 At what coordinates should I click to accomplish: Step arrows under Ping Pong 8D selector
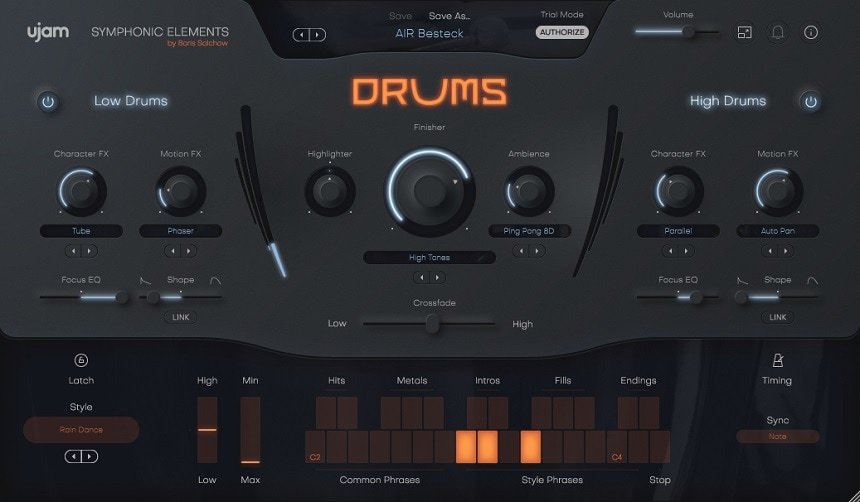coord(529,251)
